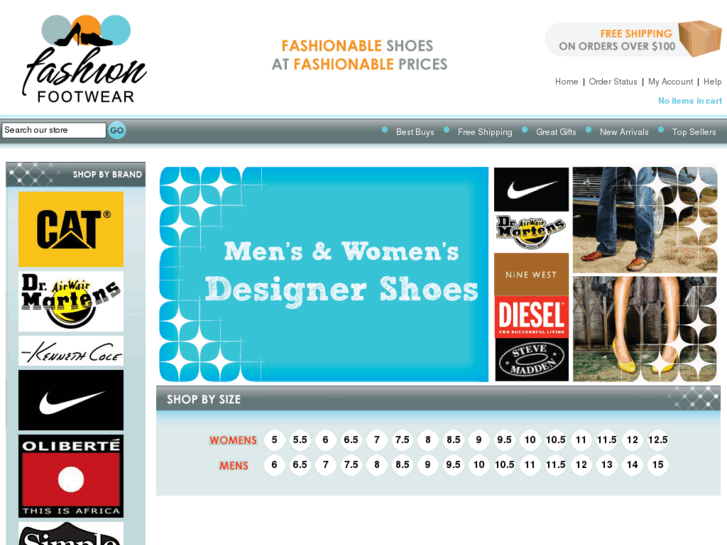Open the Best Buys menu item
The image size is (727, 545).
tap(415, 132)
